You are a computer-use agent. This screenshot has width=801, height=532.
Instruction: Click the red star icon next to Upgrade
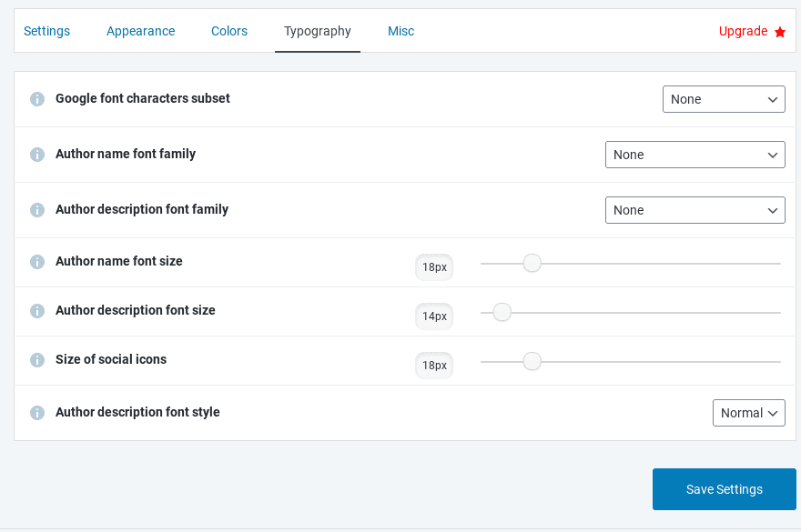click(x=780, y=31)
